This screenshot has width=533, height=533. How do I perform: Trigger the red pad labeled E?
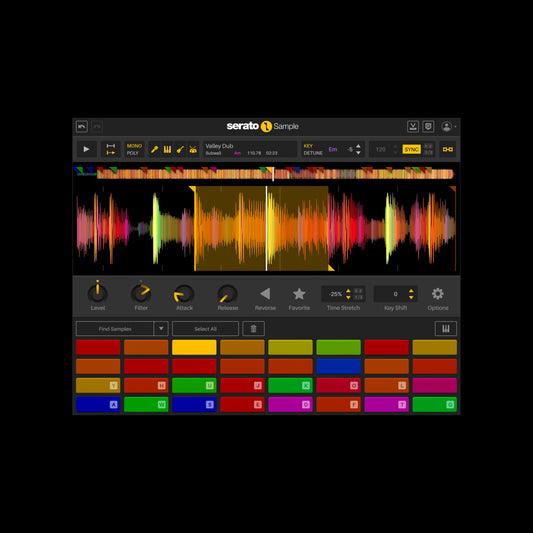click(242, 405)
